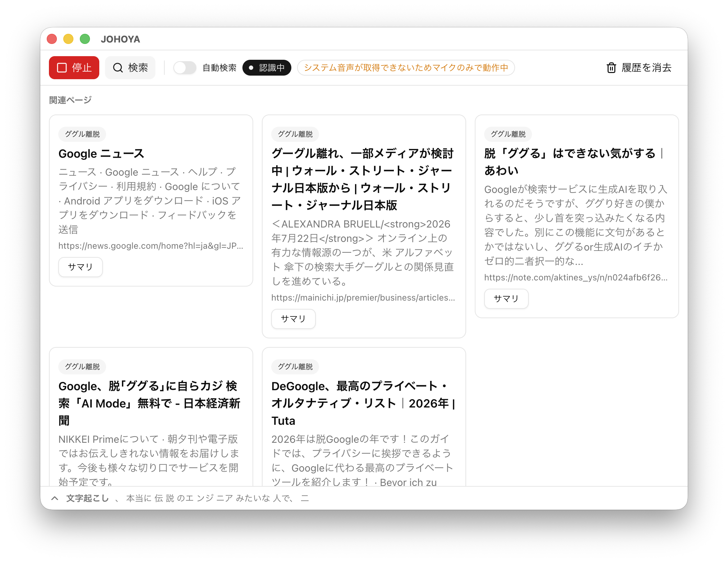This screenshot has height=563, width=728.
Task: Open the Google ニュース card title
Action: [x=101, y=154]
